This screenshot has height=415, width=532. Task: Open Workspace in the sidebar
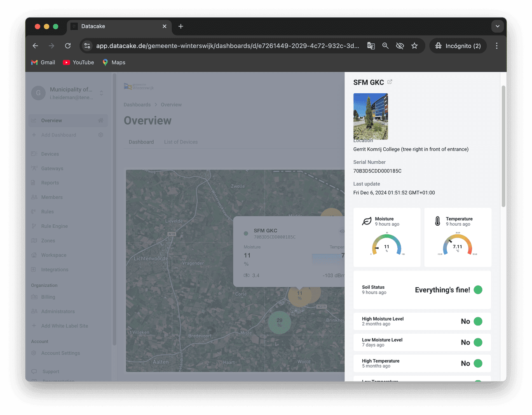54,255
